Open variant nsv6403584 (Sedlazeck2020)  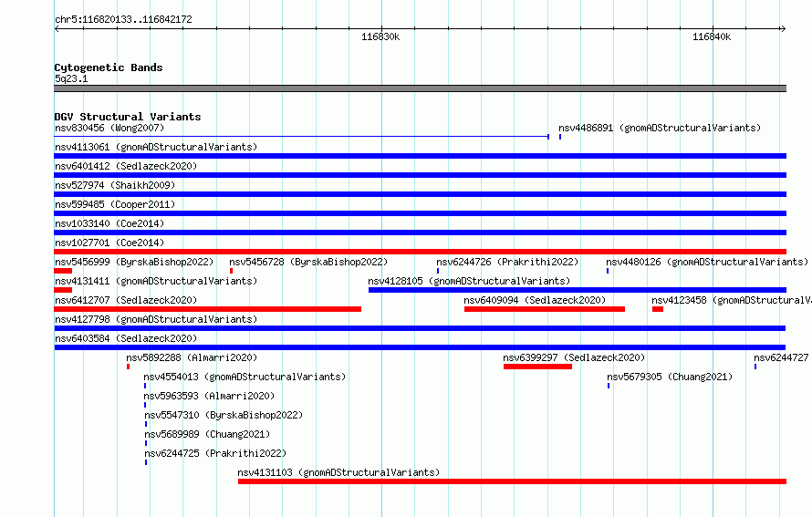pos(126,338)
